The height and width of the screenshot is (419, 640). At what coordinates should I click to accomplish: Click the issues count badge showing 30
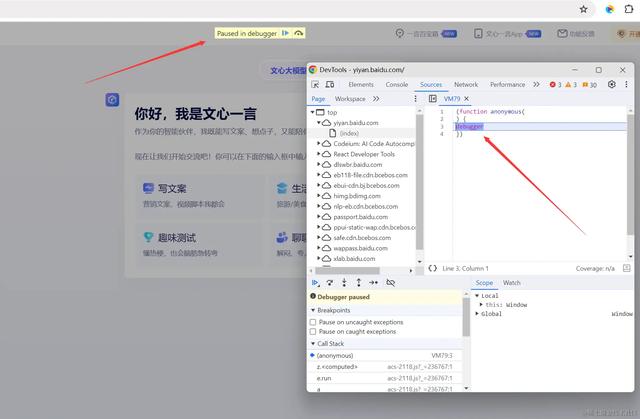(x=589, y=84)
